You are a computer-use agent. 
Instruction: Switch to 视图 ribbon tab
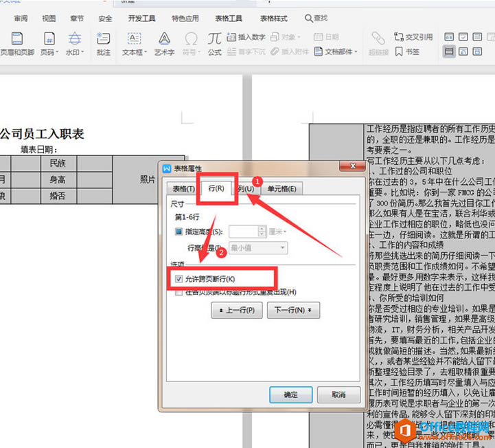pyautogui.click(x=49, y=19)
